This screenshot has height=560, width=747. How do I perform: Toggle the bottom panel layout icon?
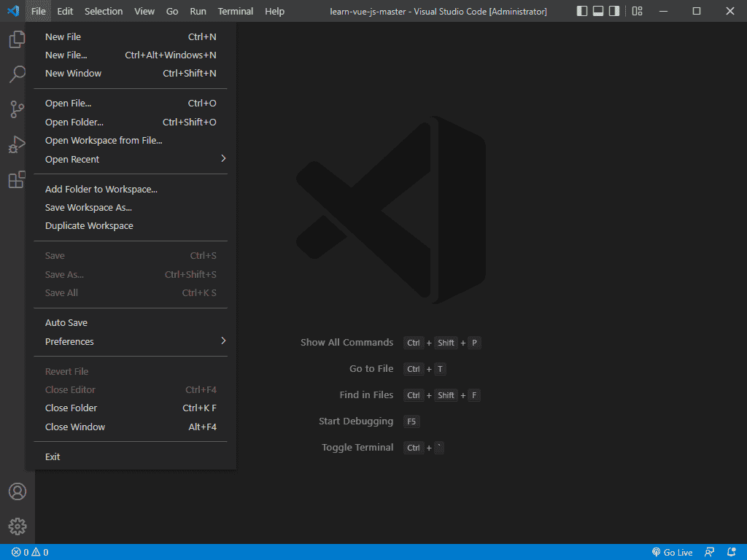[598, 11]
